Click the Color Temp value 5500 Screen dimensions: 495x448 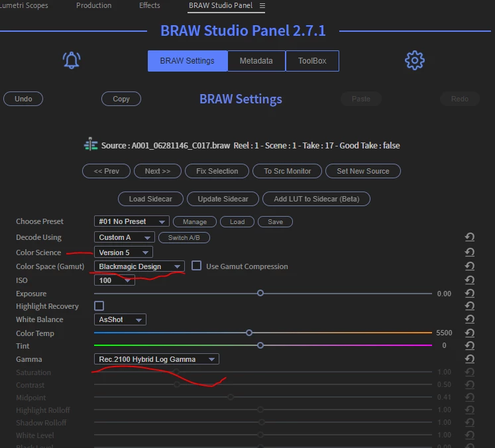click(444, 333)
